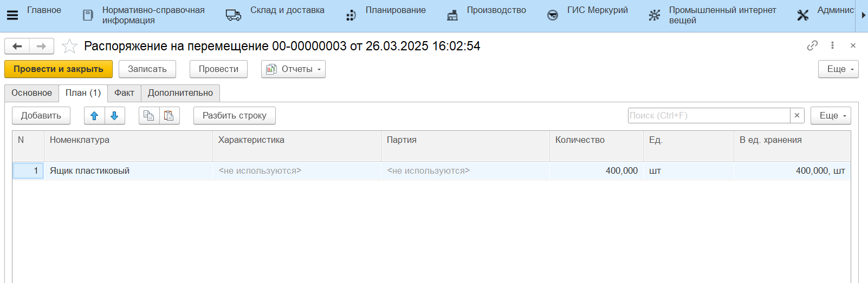This screenshot has height=283, width=868.
Task: Click the Нормативно-справочная информация icon
Action: pos(88,15)
